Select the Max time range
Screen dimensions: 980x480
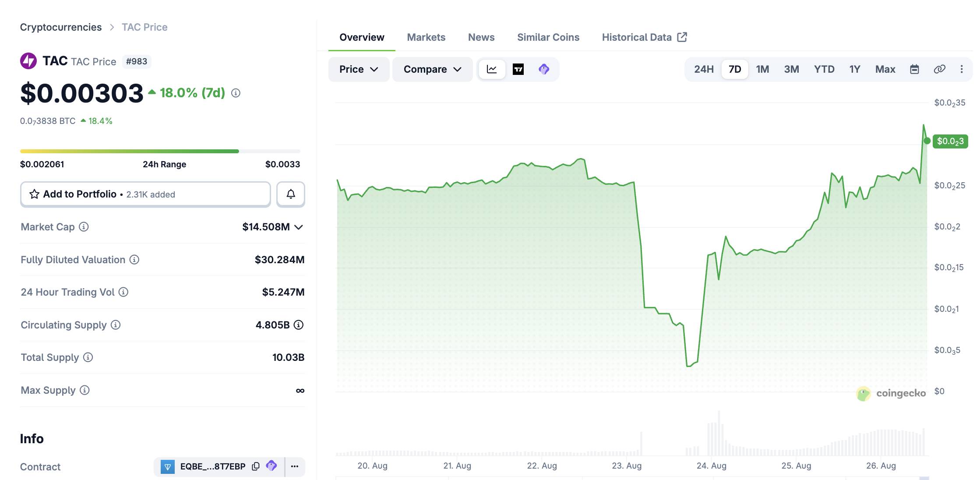click(885, 69)
